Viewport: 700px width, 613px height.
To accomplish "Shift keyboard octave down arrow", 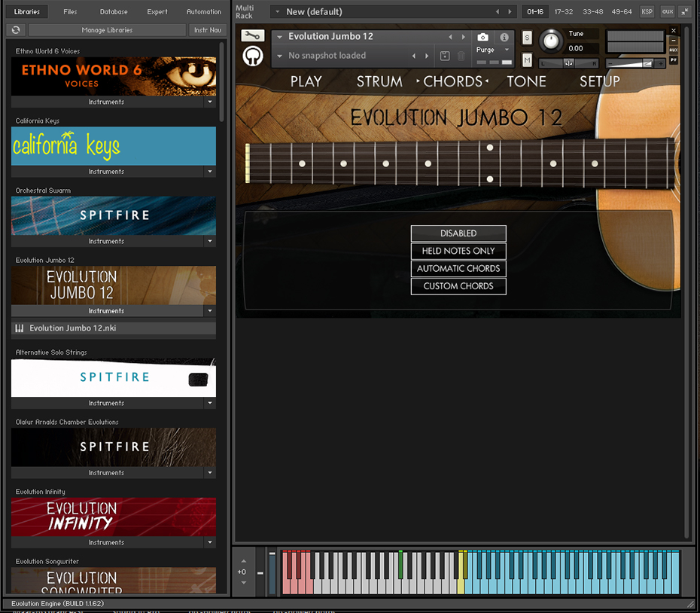I will coord(243,583).
